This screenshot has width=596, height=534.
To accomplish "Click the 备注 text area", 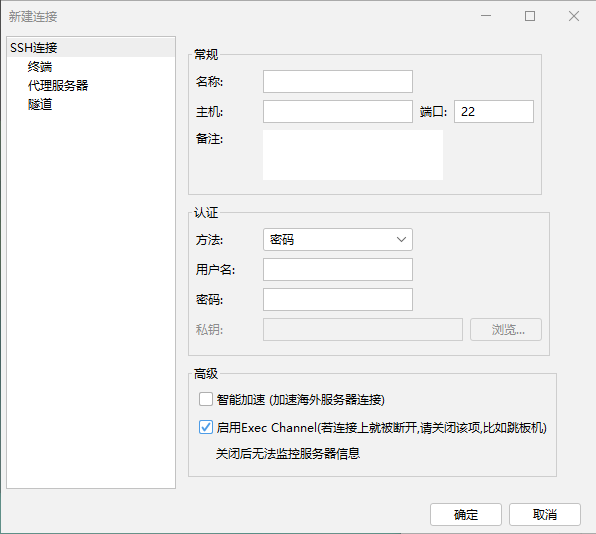I will coord(353,155).
